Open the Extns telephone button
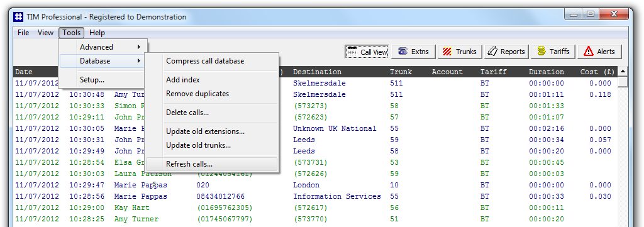Screen dimensions: 644x227 (413, 52)
